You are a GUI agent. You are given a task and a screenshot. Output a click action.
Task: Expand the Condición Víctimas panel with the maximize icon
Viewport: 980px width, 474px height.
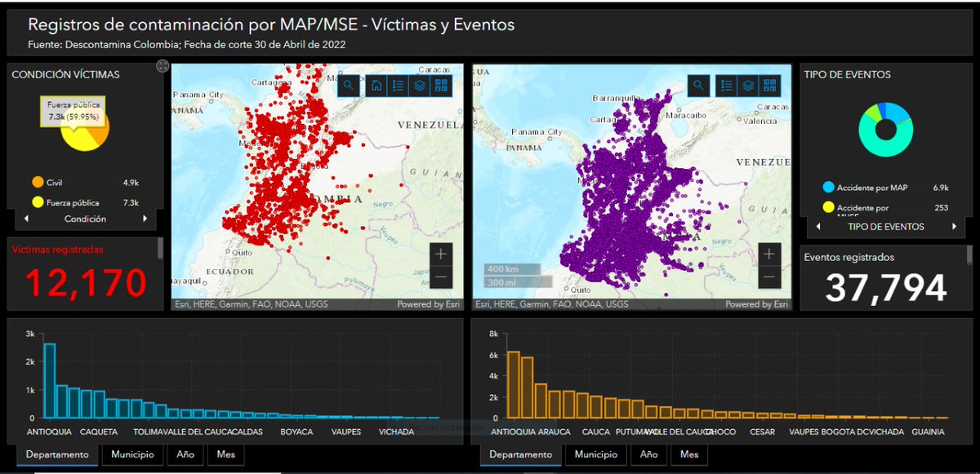(x=162, y=67)
